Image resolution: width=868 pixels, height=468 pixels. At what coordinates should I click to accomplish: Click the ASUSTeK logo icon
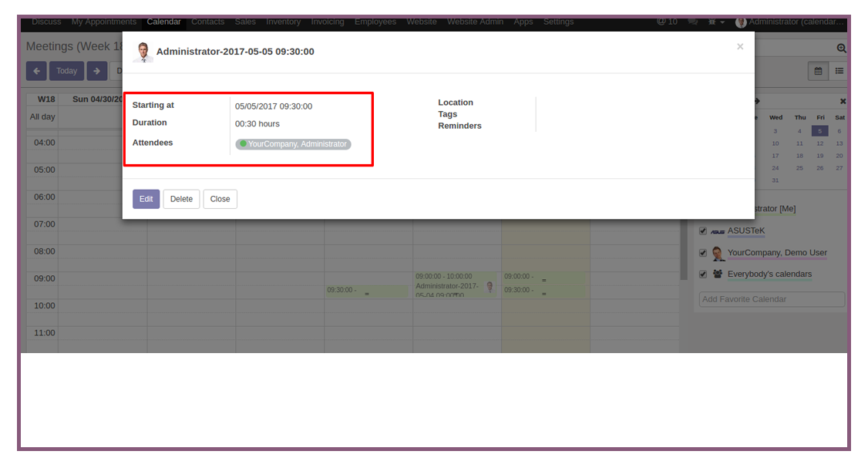(x=718, y=231)
